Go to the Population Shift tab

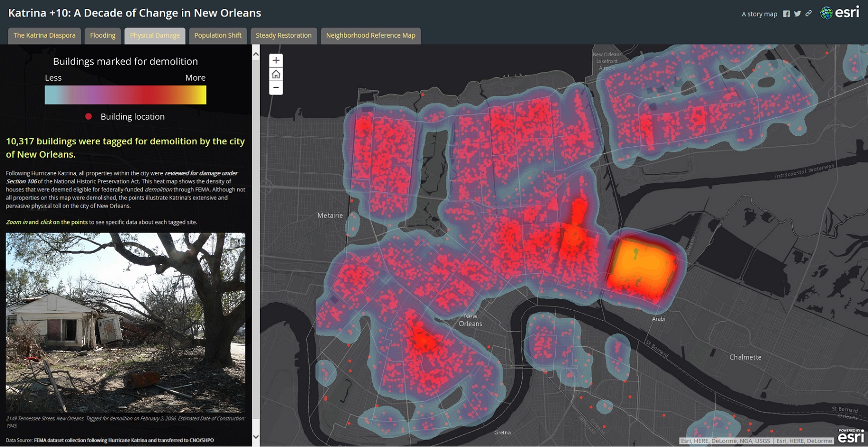pyautogui.click(x=218, y=36)
